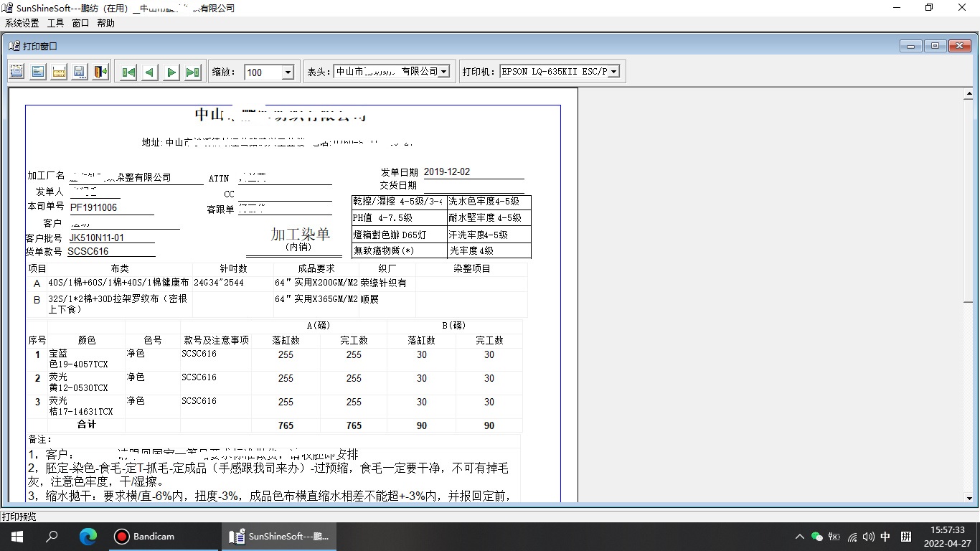Click the 拼 pinyin IME icon
This screenshot has height=551, width=980.
coord(905,537)
